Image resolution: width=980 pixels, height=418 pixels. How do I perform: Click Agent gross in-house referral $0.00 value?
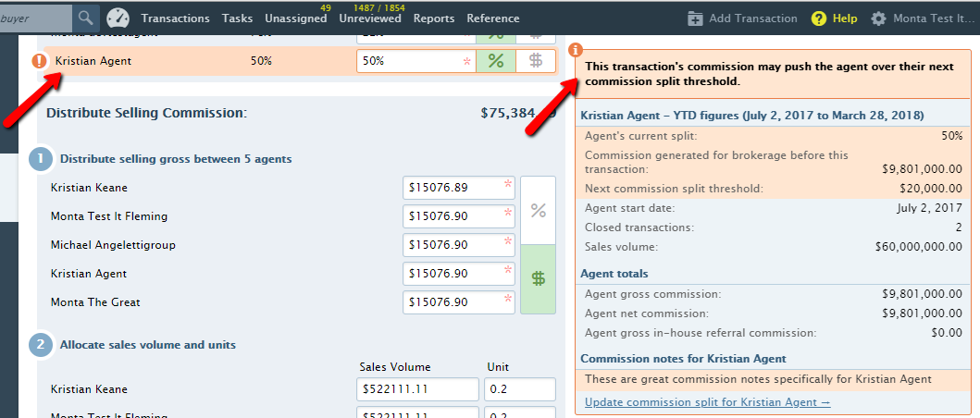tap(947, 333)
